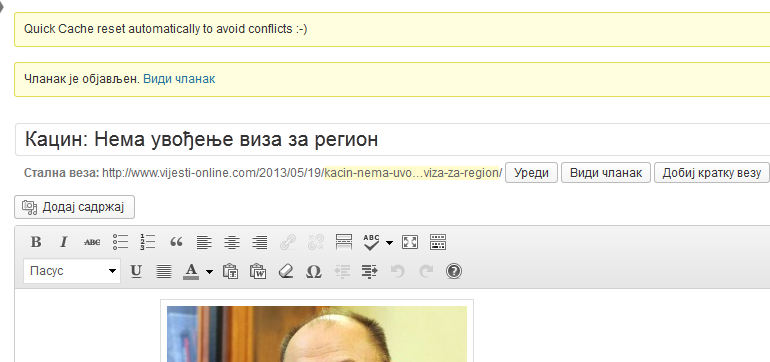Open the Пасус format dropdown

pos(72,271)
